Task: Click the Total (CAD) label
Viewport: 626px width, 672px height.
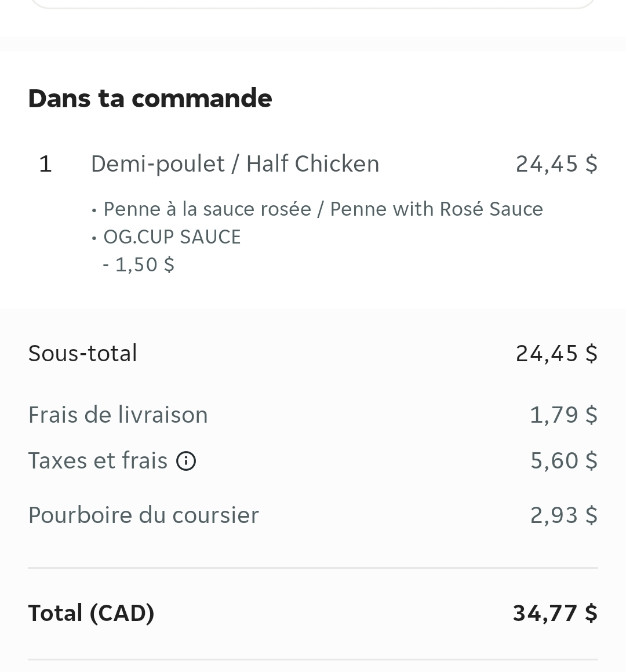Action: coord(91,613)
